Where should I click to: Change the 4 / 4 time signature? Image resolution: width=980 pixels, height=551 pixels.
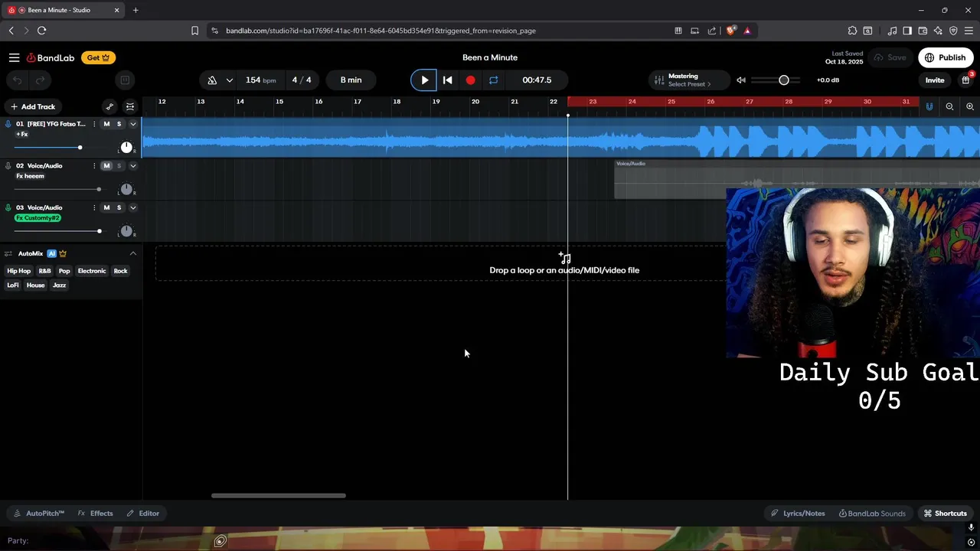(x=302, y=80)
